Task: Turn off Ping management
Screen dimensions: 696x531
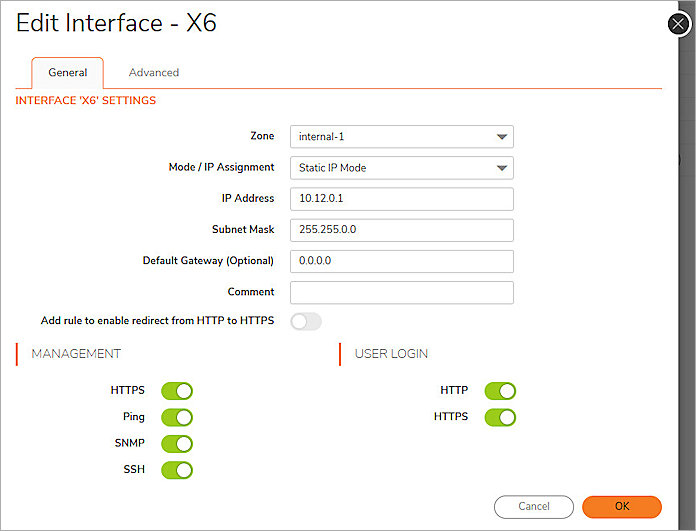Action: (177, 417)
